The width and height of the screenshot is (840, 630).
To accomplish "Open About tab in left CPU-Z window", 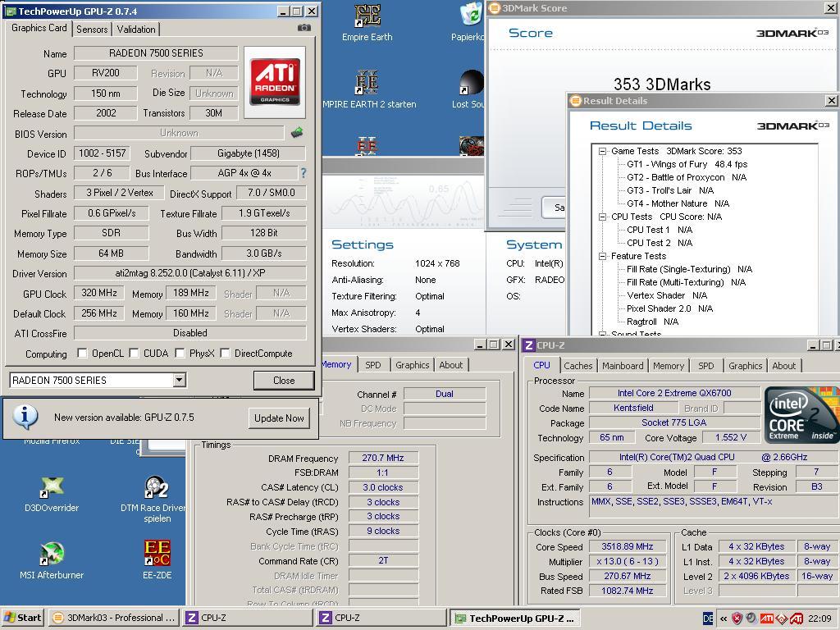I will click(x=450, y=365).
